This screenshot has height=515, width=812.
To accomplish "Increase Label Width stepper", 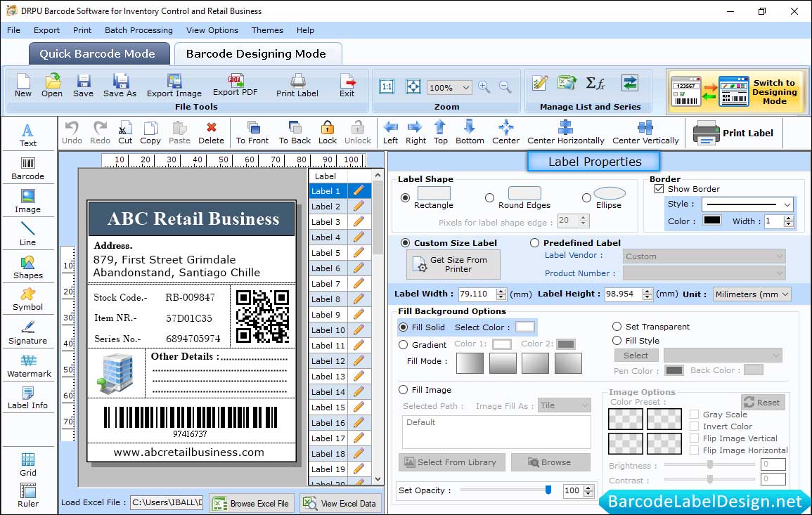I will point(501,291).
